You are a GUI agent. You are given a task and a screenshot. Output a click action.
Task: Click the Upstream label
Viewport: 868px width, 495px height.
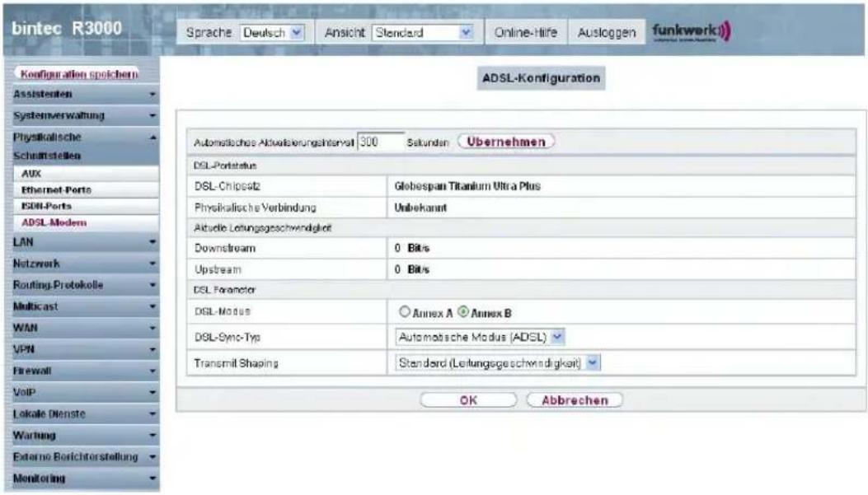point(218,270)
